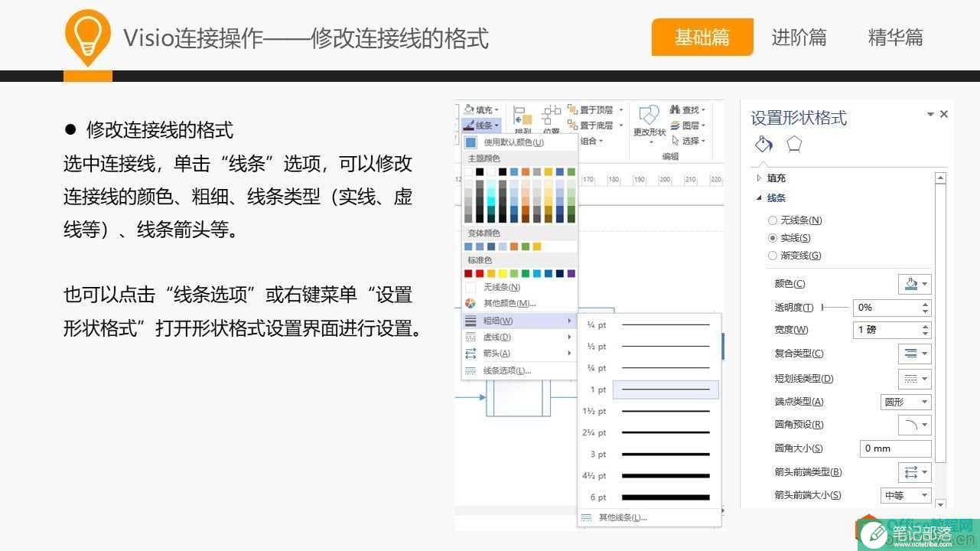Open the 短划线类型 dash type dropdown

pos(915,378)
